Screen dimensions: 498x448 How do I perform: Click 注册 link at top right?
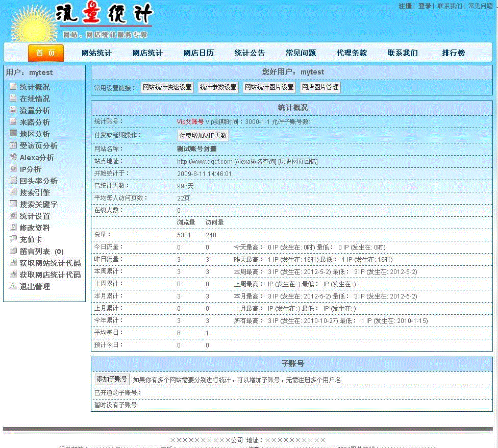[405, 6]
